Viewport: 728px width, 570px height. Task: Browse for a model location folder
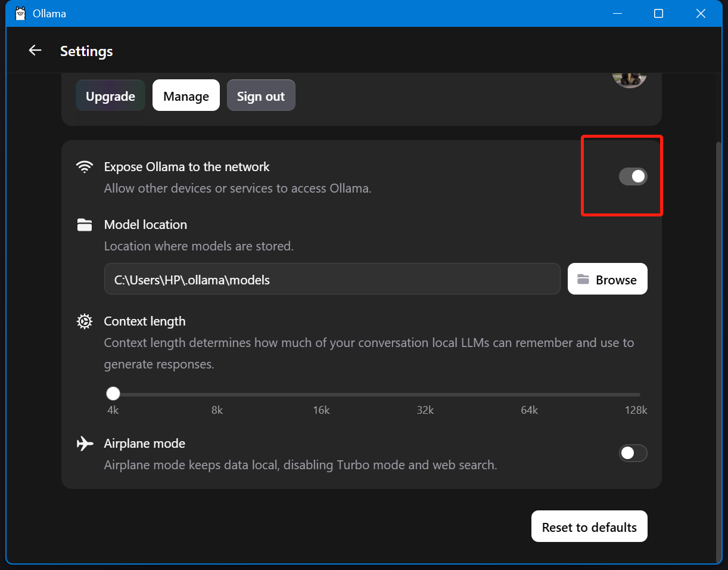tap(608, 279)
